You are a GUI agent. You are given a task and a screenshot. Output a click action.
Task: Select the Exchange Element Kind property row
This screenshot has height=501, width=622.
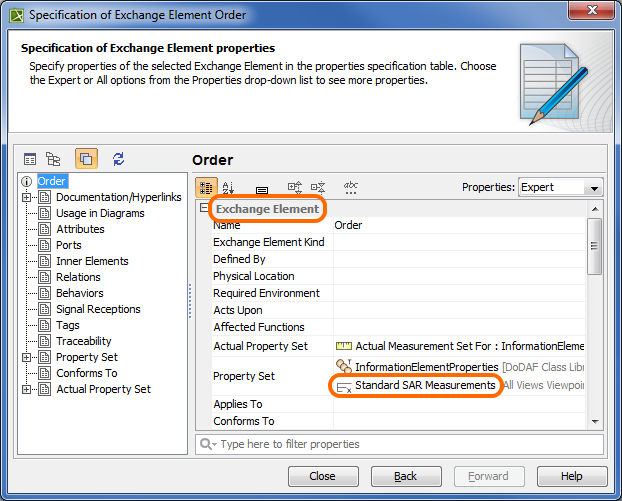pyautogui.click(x=398, y=242)
